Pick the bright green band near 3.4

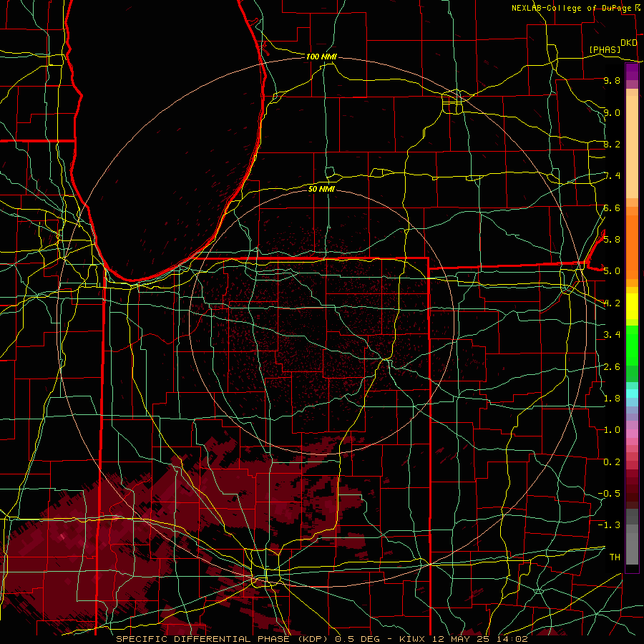(632, 345)
